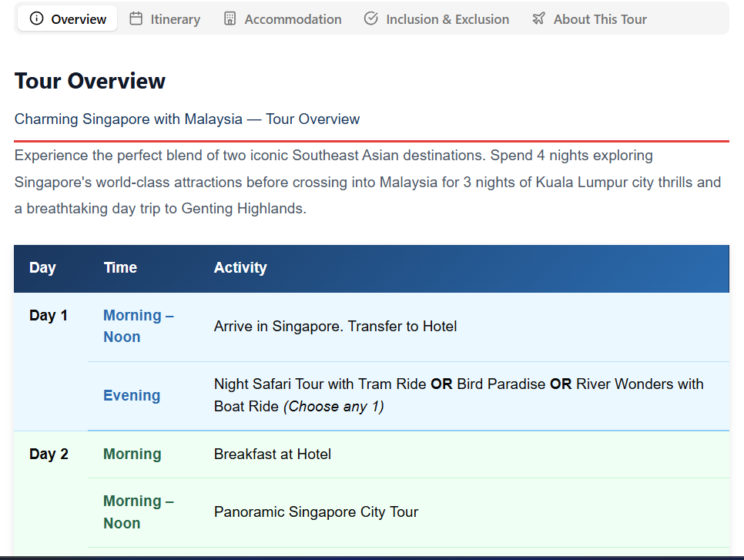Switch to the Overview tab
The height and width of the screenshot is (560, 744).
coord(67,18)
